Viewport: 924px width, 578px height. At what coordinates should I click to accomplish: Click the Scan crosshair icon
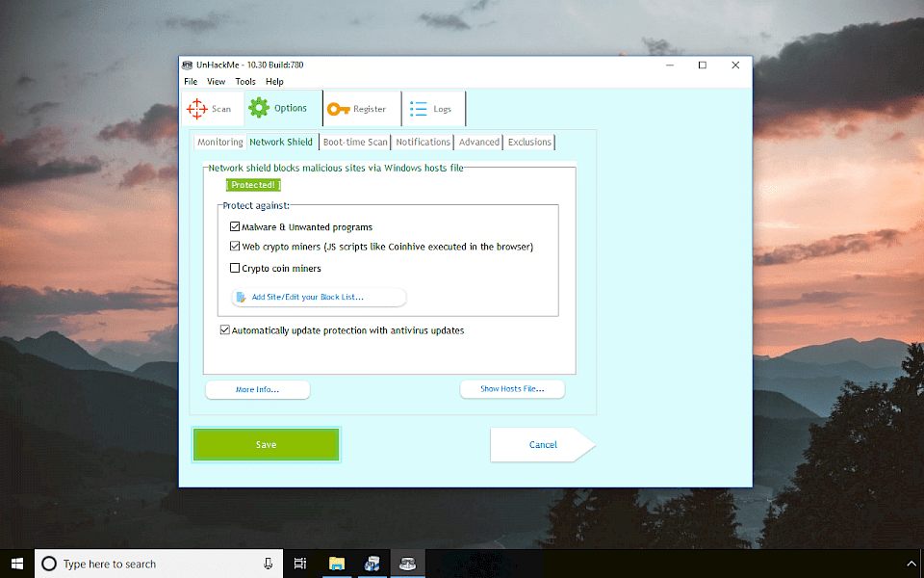coord(196,109)
